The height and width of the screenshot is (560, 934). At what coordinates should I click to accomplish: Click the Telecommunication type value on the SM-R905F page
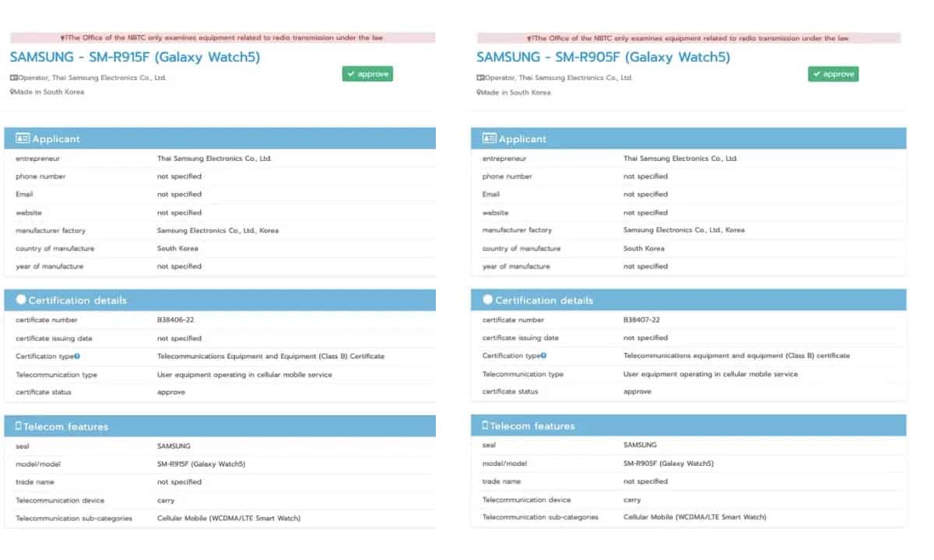click(711, 374)
